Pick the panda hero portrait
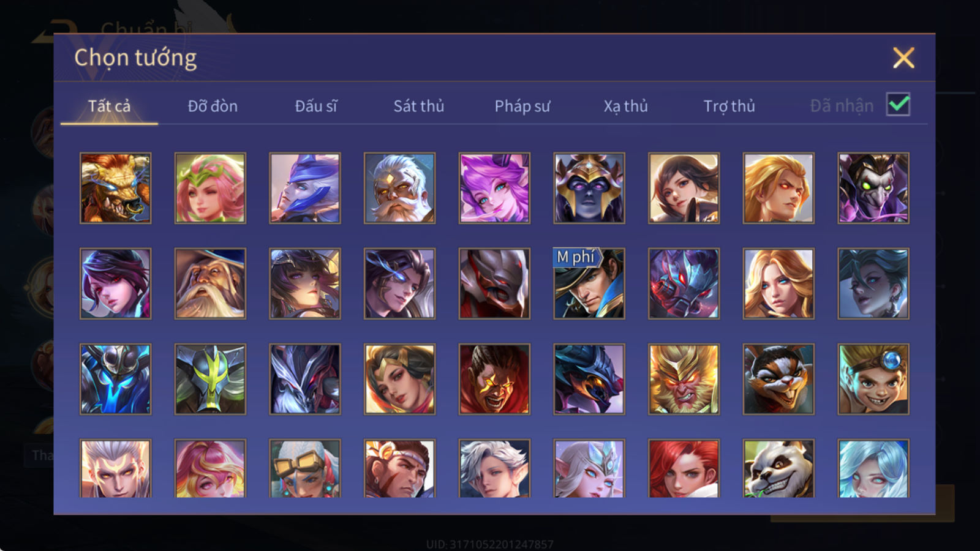Image resolution: width=980 pixels, height=551 pixels. click(778, 468)
